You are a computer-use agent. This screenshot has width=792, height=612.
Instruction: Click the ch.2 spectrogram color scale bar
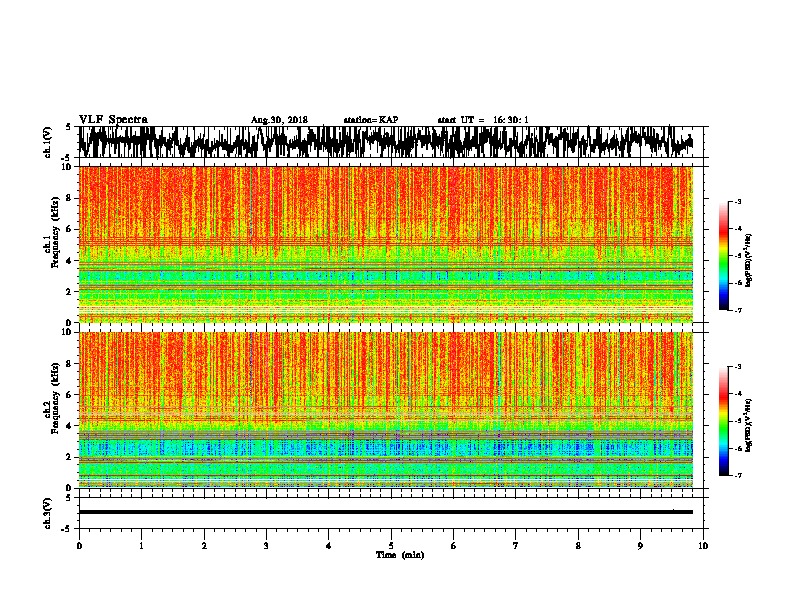coord(723,421)
